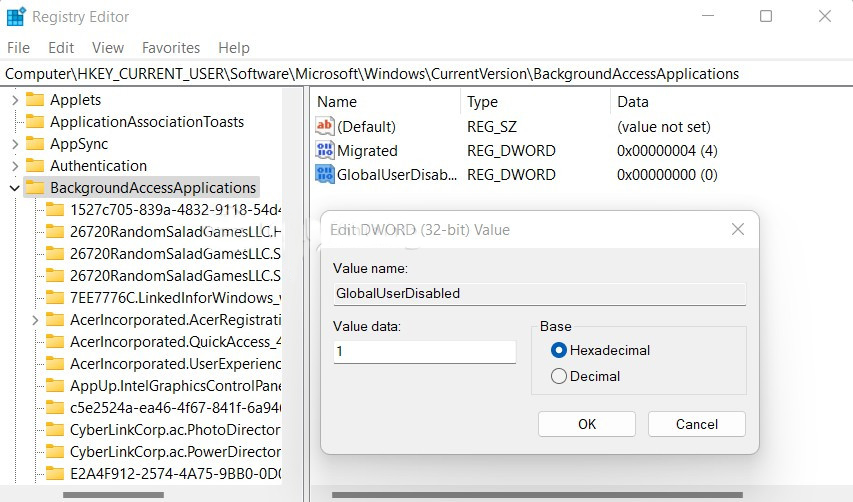The width and height of the screenshot is (853, 502).
Task: Click the Authentication folder icon
Action: click(35, 166)
